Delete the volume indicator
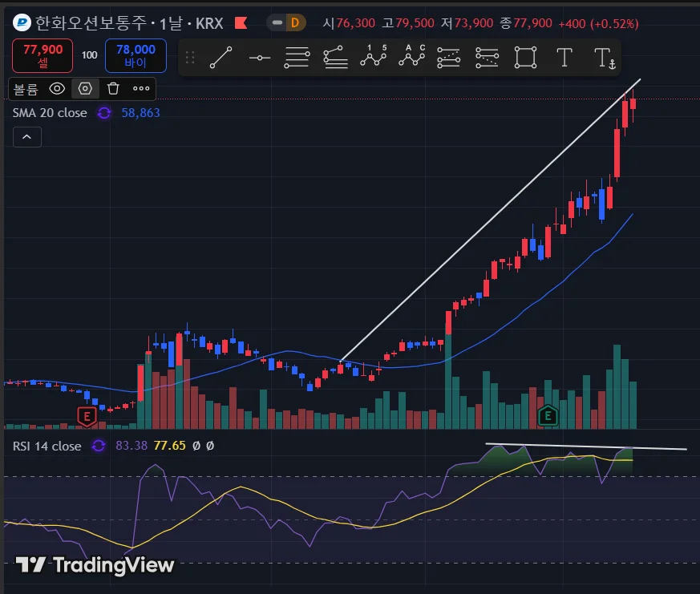700x594 pixels. 113,88
